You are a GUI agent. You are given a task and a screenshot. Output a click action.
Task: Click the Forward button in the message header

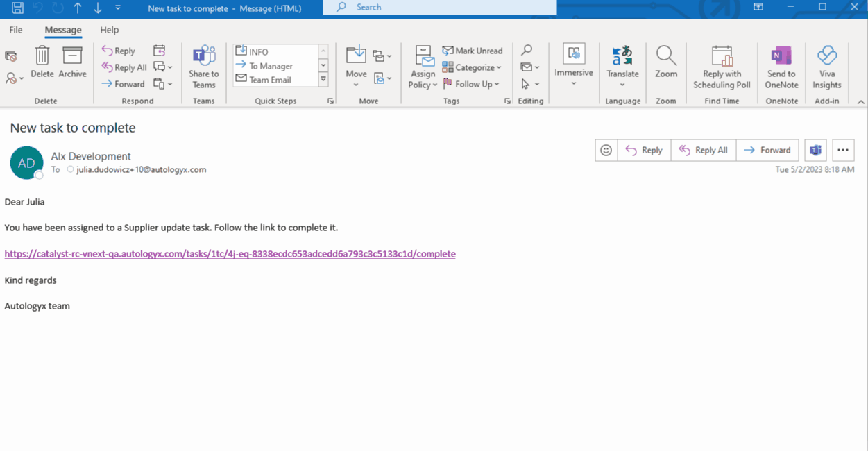(767, 150)
